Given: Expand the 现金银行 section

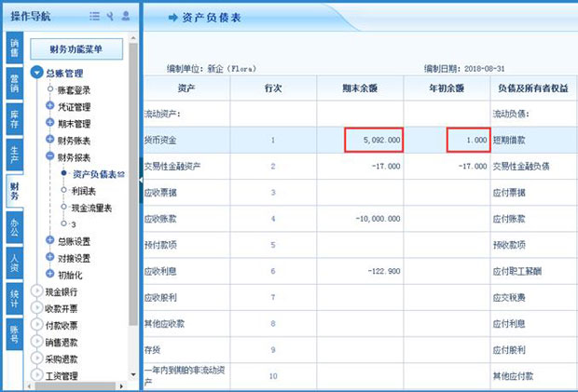Looking at the screenshot, I should pos(37,291).
